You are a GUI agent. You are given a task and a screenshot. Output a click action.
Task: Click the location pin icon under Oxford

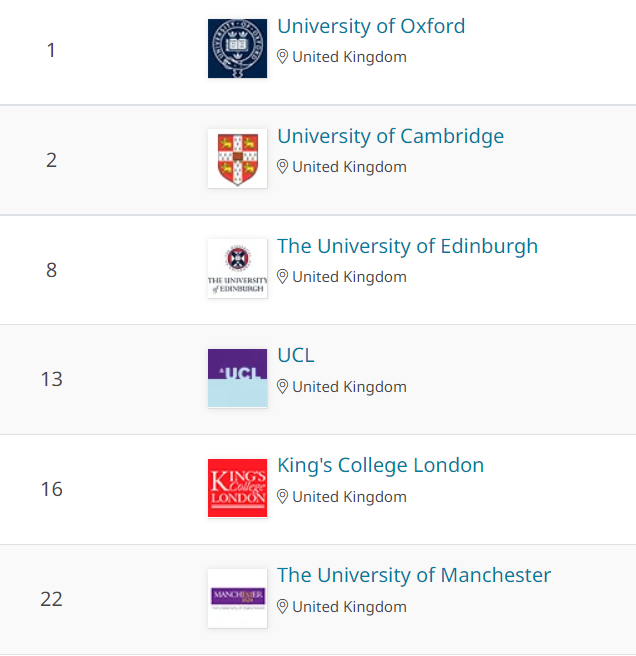click(x=282, y=57)
